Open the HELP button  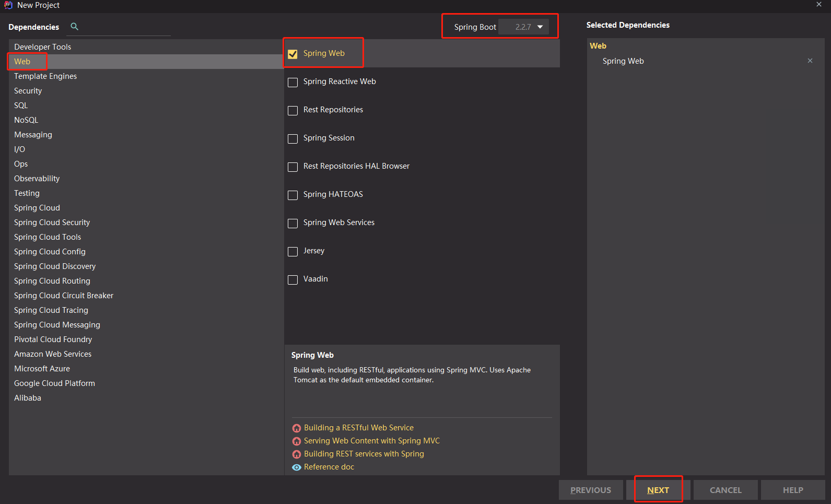pyautogui.click(x=793, y=490)
